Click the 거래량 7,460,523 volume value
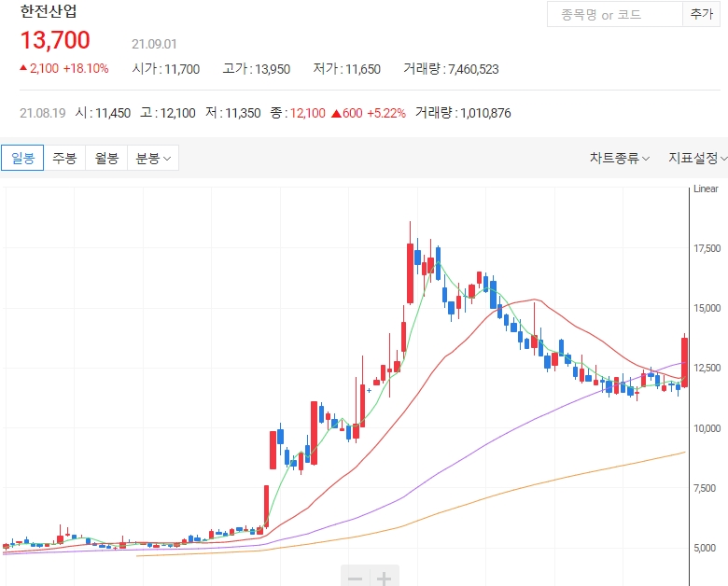 pyautogui.click(x=451, y=69)
